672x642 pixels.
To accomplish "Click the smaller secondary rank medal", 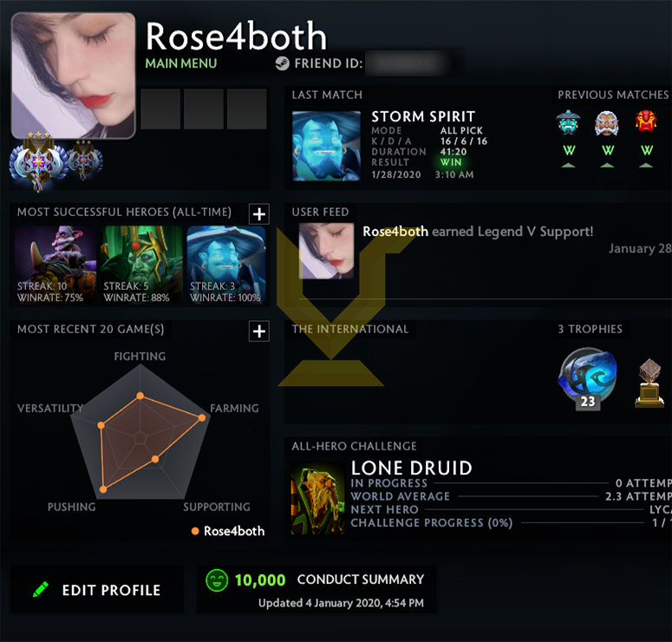I will pyautogui.click(x=84, y=159).
